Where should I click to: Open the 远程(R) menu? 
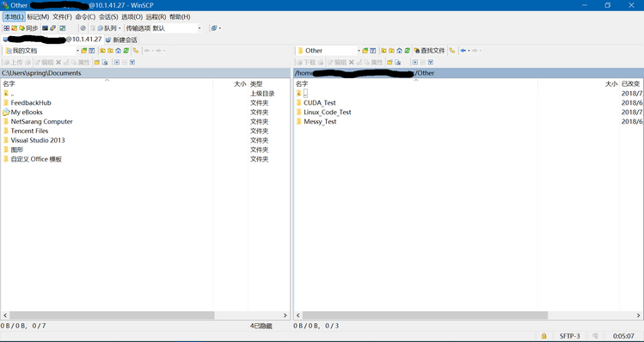[156, 17]
